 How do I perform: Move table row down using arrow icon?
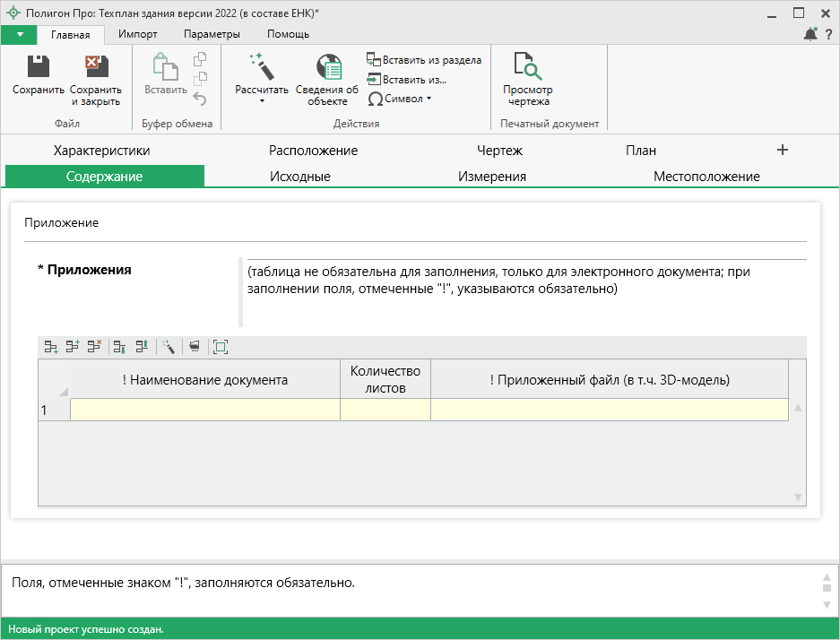coord(120,346)
